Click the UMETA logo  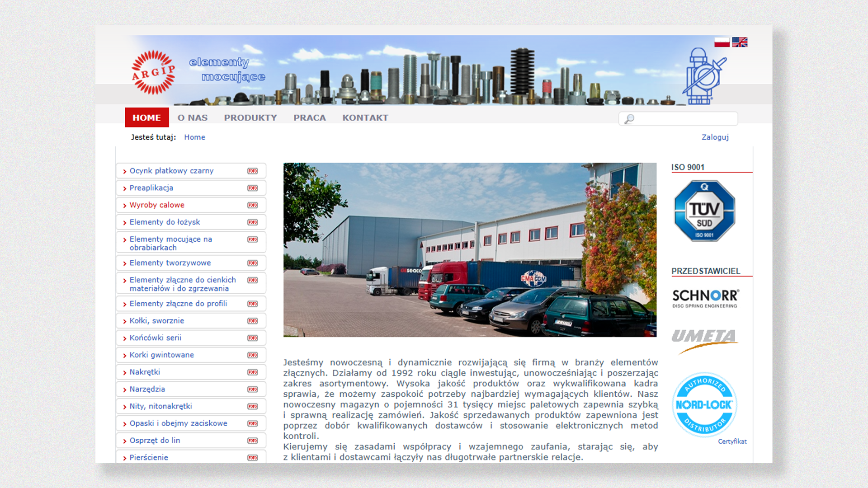(704, 340)
